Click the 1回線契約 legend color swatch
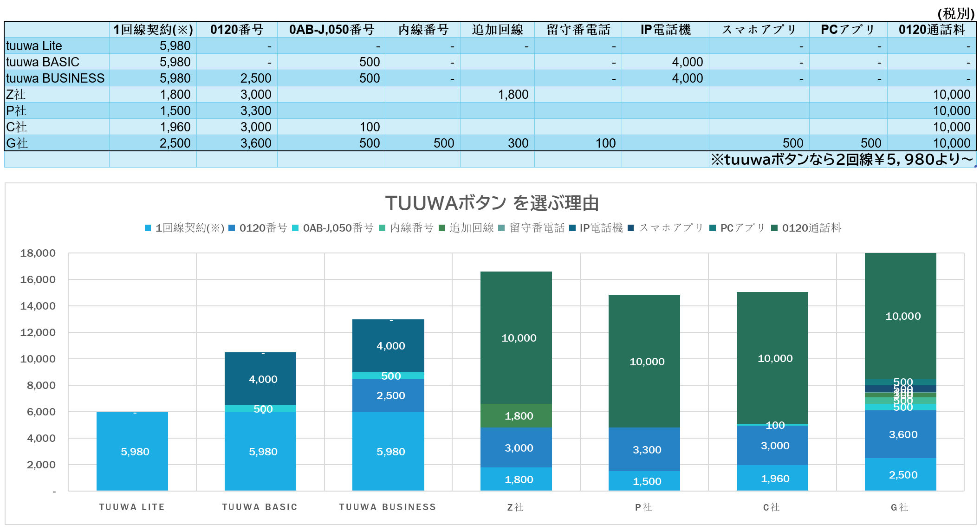This screenshot has height=531, width=980. 148,228
